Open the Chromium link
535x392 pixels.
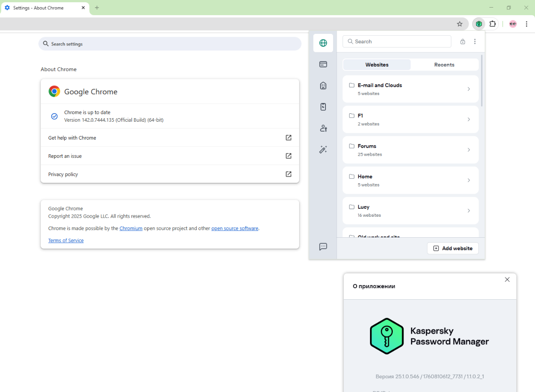[x=131, y=228]
